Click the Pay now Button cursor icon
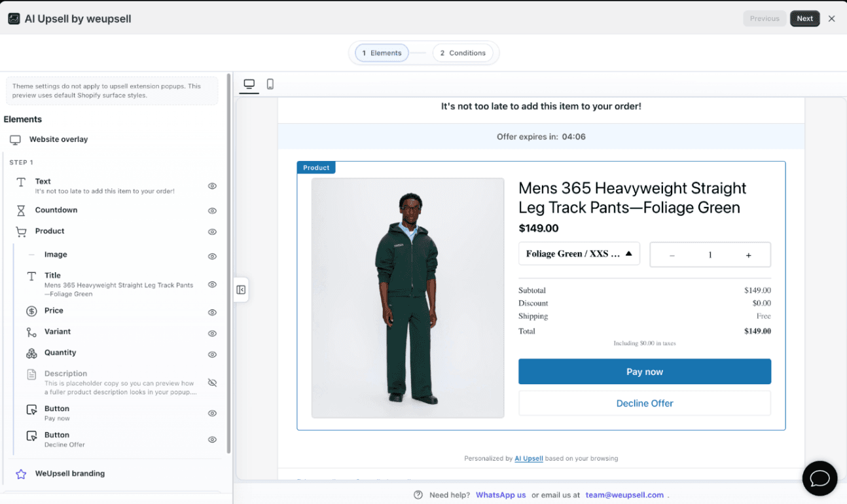Viewport: 847px width, 504px height. tap(31, 410)
